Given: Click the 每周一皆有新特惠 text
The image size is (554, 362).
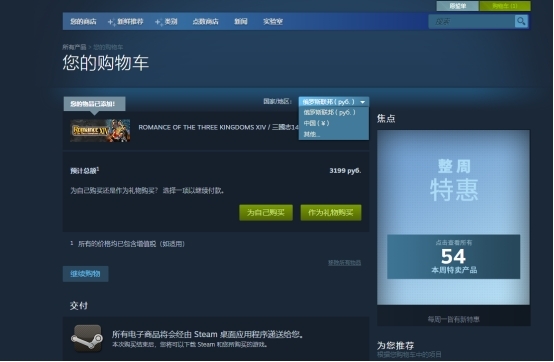Looking at the screenshot, I should (454, 319).
